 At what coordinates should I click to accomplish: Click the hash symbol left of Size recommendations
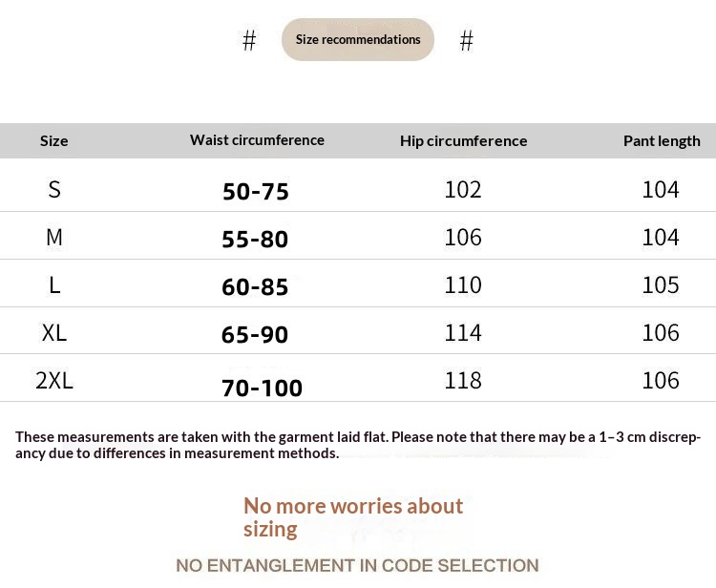click(249, 40)
